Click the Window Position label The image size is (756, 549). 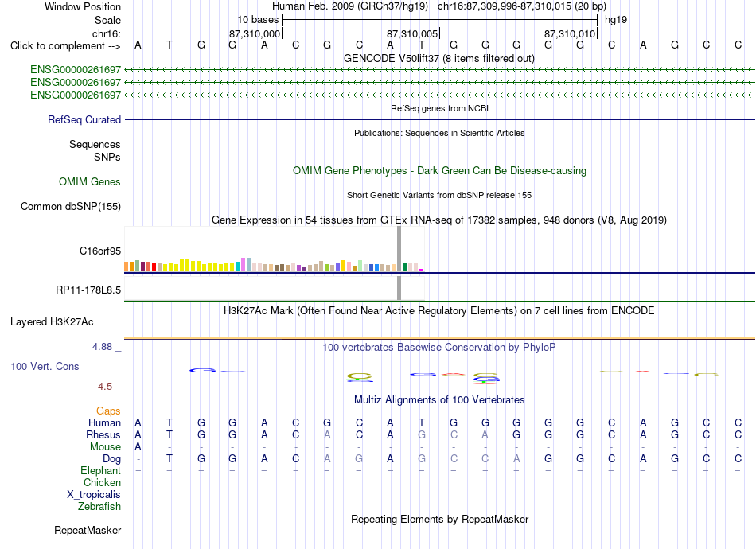[x=83, y=6]
